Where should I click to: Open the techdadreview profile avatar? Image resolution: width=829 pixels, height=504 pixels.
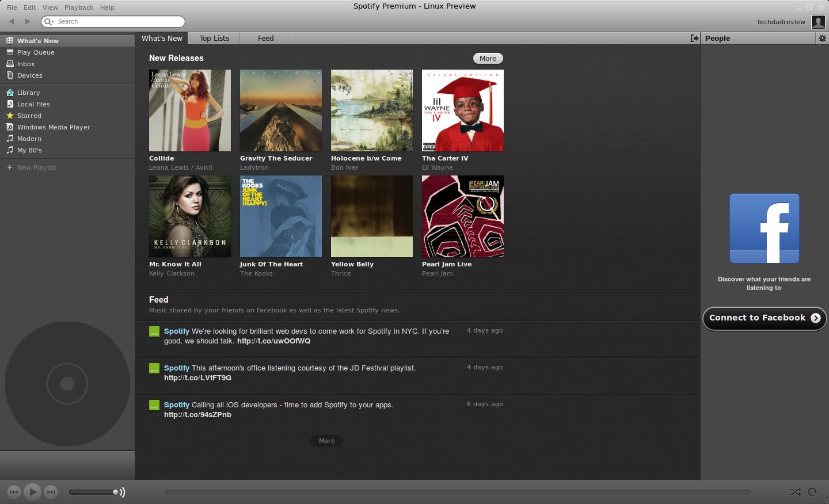[818, 22]
